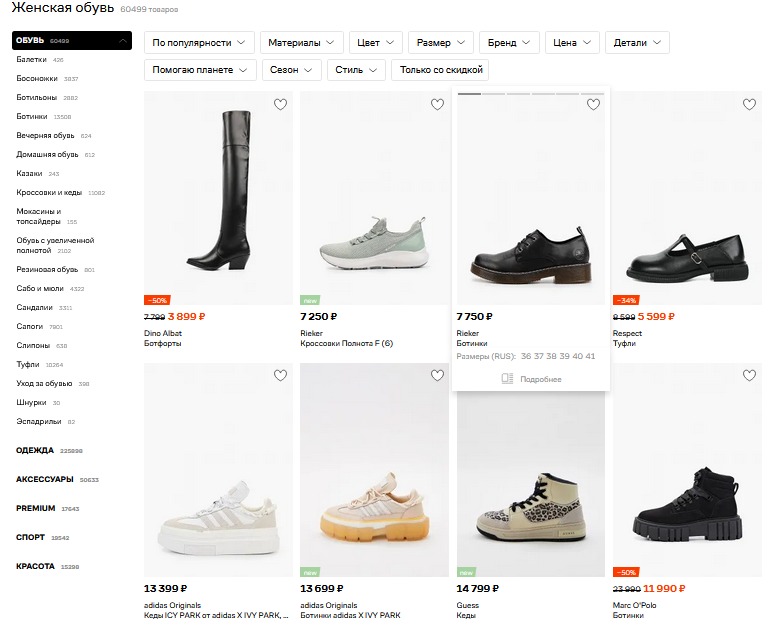Click heart on beige adidas IVY PARK boots
Screen dimensions: 779x629
click(x=437, y=376)
